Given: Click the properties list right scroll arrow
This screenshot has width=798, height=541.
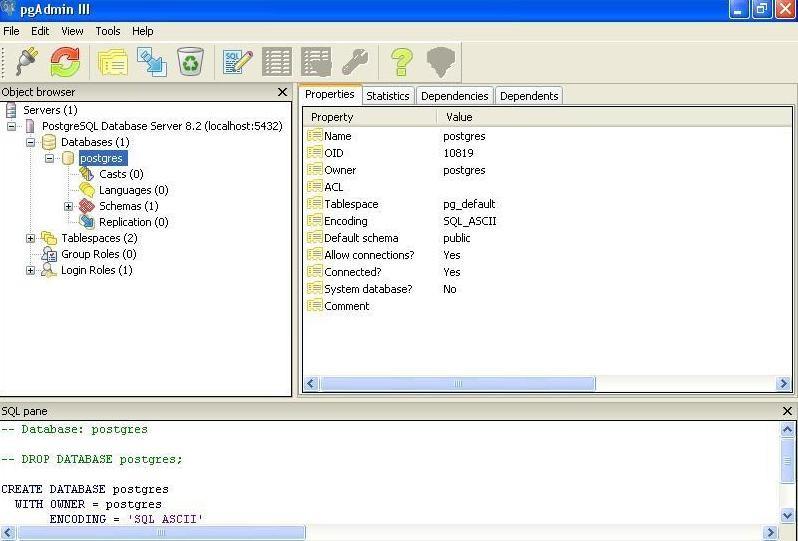Looking at the screenshot, I should [784, 383].
